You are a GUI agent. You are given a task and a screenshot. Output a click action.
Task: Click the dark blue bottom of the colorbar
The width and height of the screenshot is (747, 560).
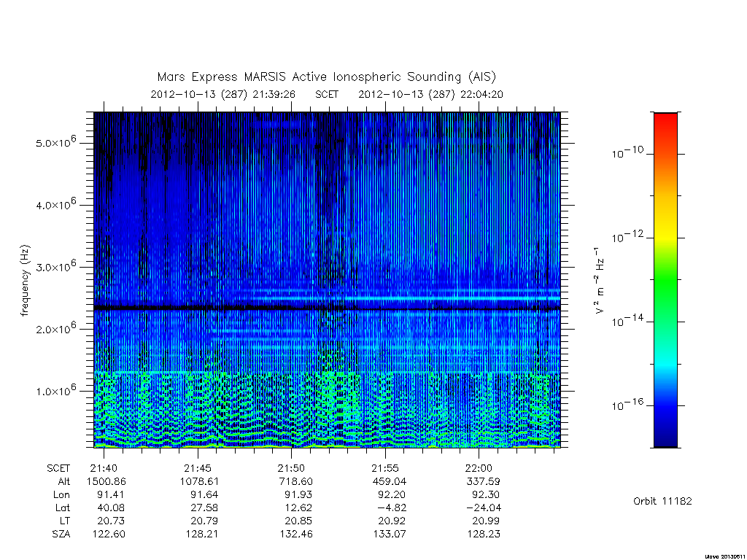665,440
